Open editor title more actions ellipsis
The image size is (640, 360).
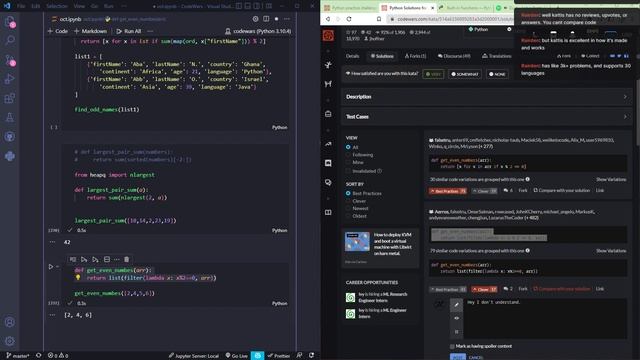[287, 19]
